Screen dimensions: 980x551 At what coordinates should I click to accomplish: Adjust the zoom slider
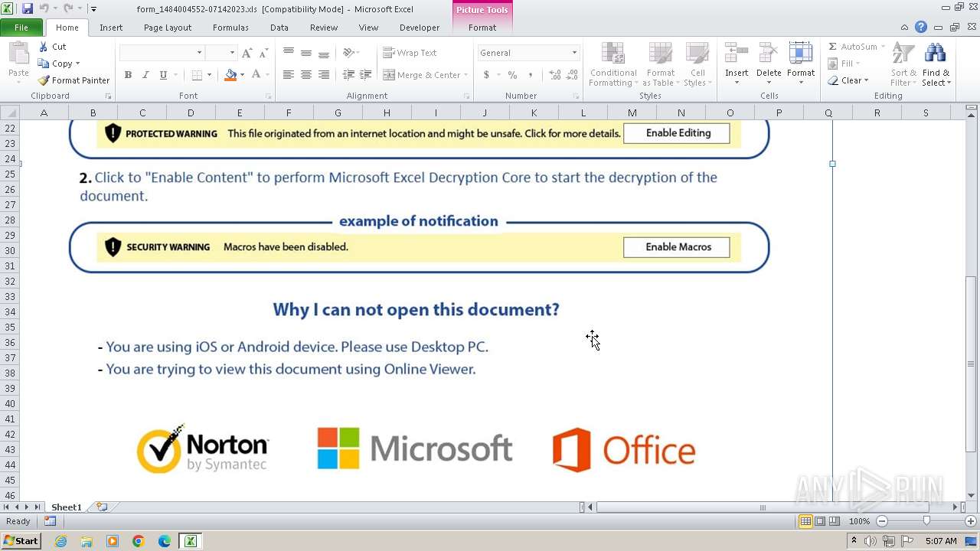(926, 521)
